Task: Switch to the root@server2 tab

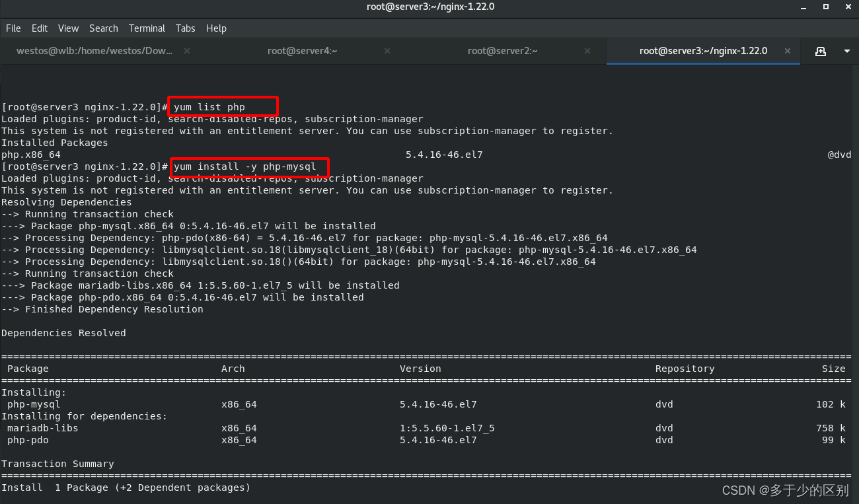Action: (502, 51)
